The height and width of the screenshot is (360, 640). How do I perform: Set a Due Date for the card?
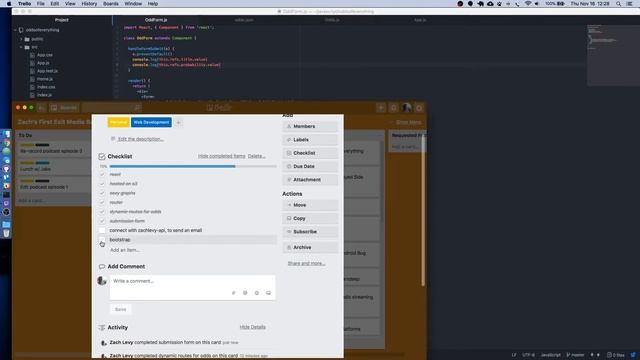point(310,167)
